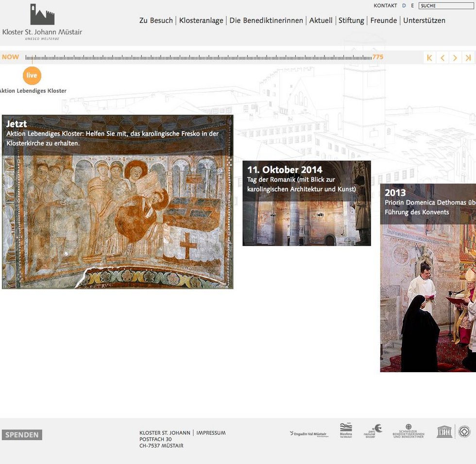Click the NOW timeline label
This screenshot has height=464, width=476.
10,57
